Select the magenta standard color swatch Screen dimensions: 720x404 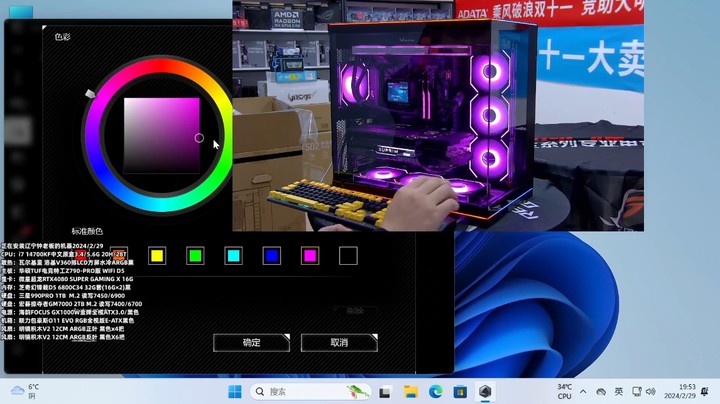[310, 256]
